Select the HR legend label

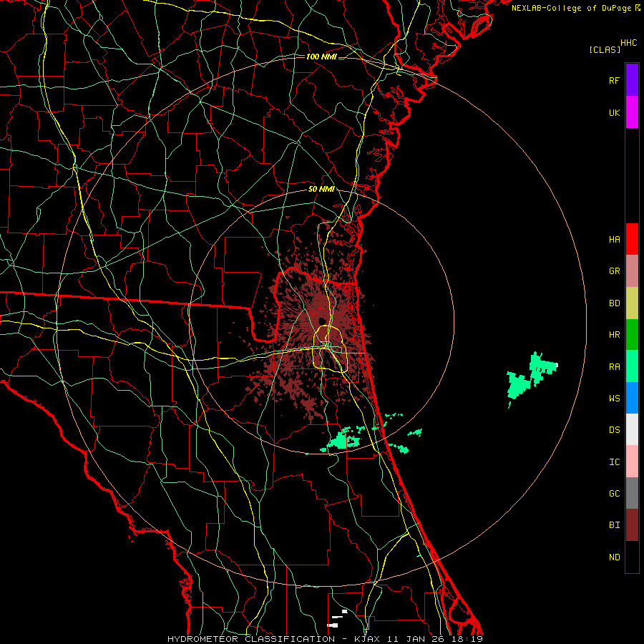tap(614, 335)
